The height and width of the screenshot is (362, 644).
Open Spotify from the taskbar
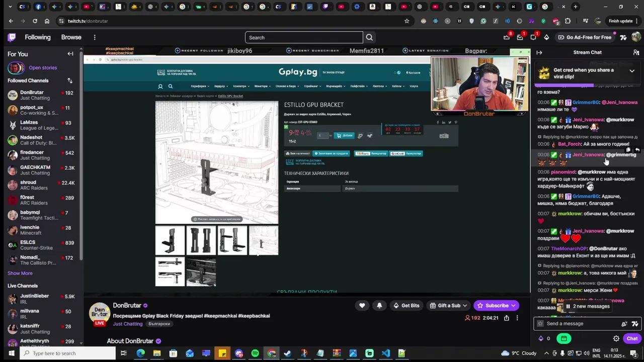(x=255, y=353)
